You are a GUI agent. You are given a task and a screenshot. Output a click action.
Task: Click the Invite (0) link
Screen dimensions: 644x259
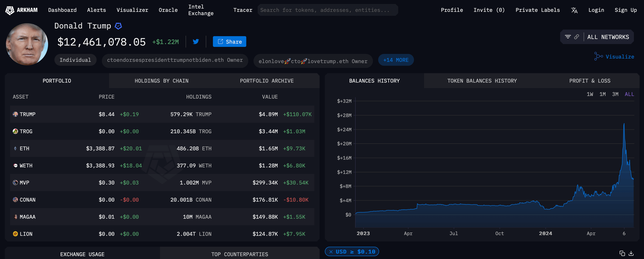pos(489,10)
